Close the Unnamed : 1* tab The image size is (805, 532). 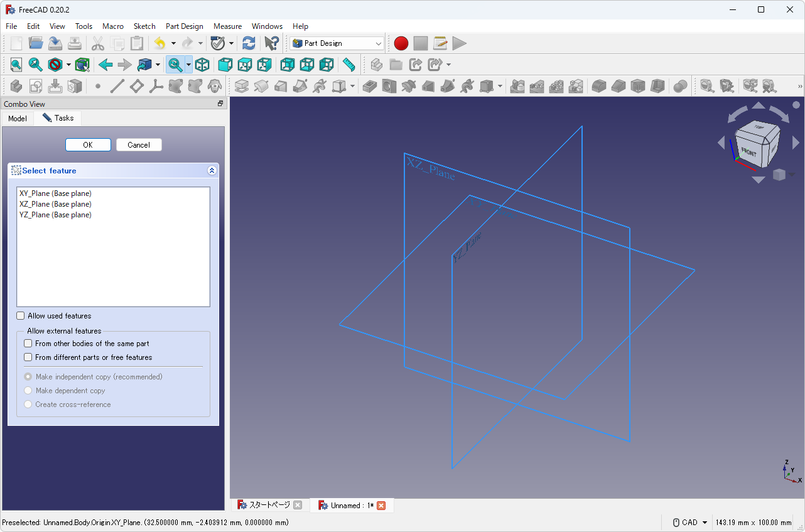click(x=381, y=506)
